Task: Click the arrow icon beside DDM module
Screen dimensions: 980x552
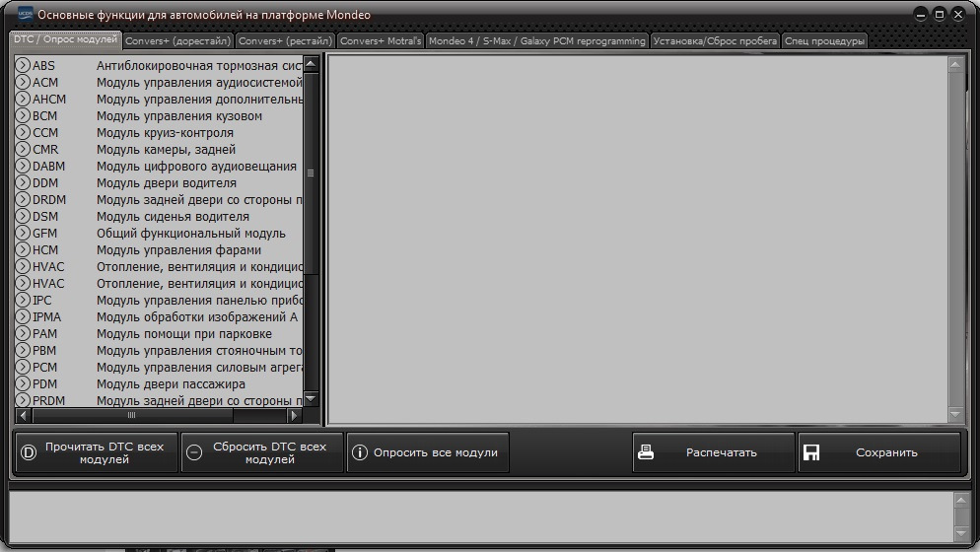Action: pos(23,182)
